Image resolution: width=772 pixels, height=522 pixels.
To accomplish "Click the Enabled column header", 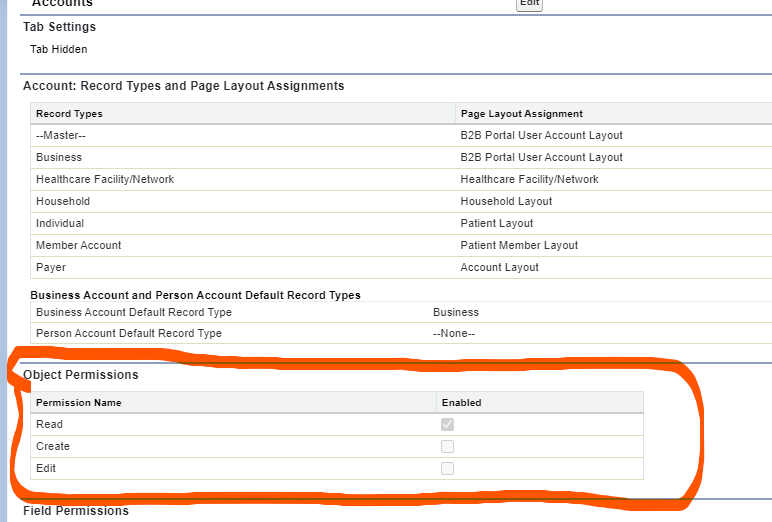I will (x=461, y=402).
